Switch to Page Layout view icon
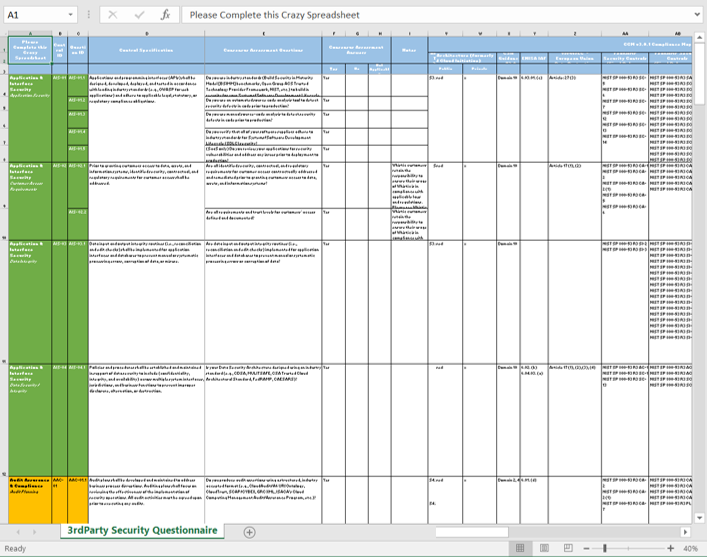The image size is (707, 557). coord(544,548)
